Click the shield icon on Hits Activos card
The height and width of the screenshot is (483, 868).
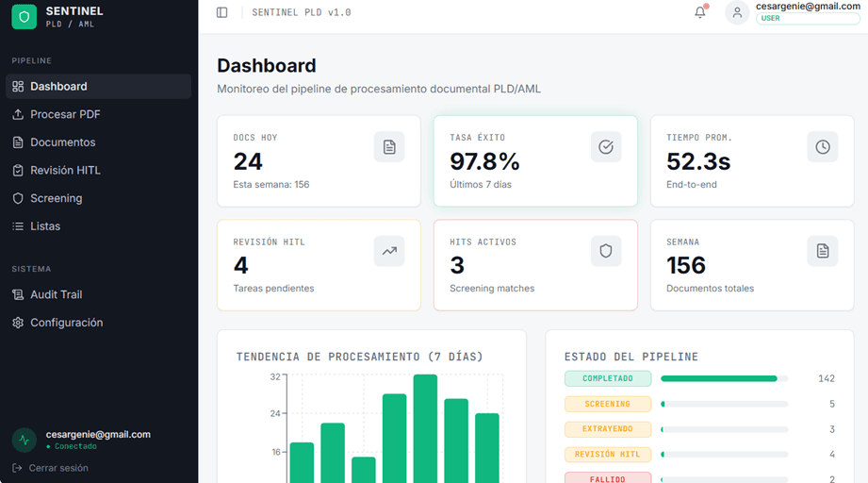(606, 251)
